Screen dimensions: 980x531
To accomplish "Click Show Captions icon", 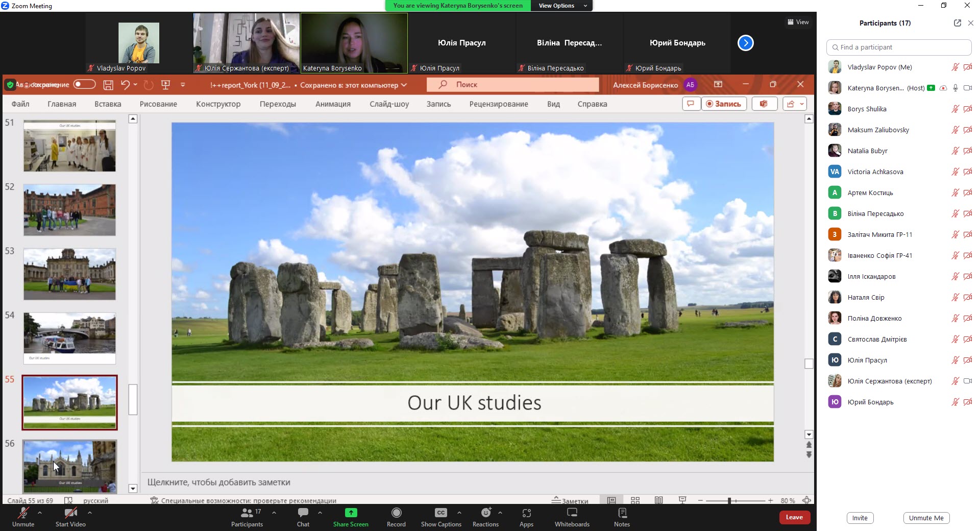I will click(x=440, y=513).
